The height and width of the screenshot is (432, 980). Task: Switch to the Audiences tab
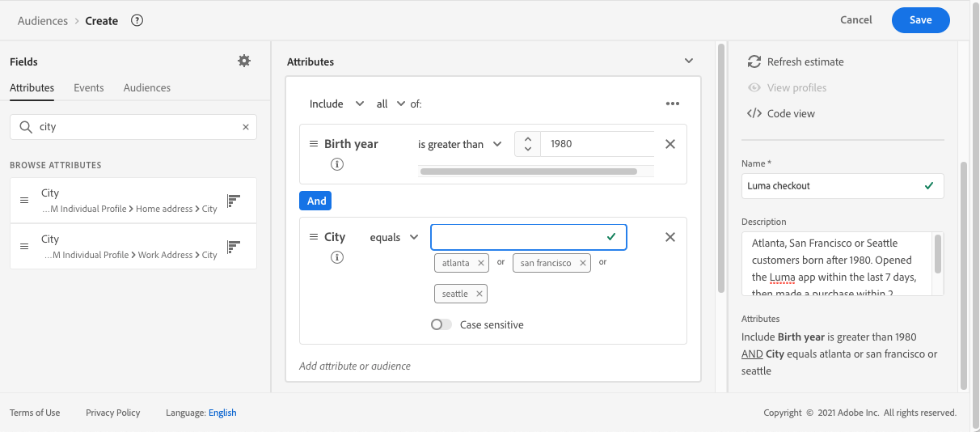coord(147,87)
